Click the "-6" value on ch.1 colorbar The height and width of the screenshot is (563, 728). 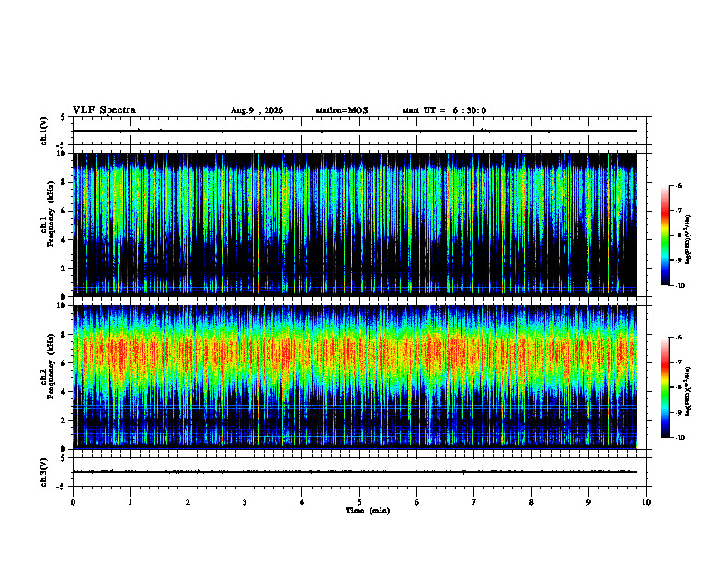pyautogui.click(x=678, y=185)
